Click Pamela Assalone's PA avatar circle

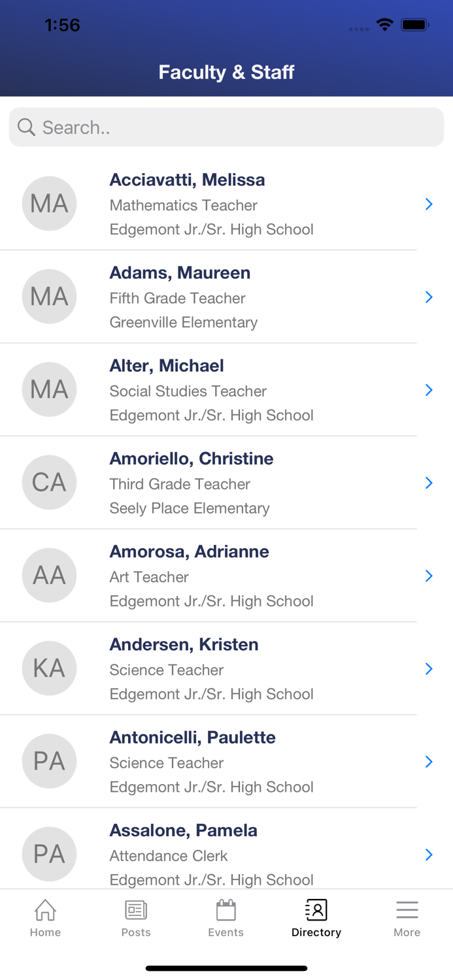point(50,854)
